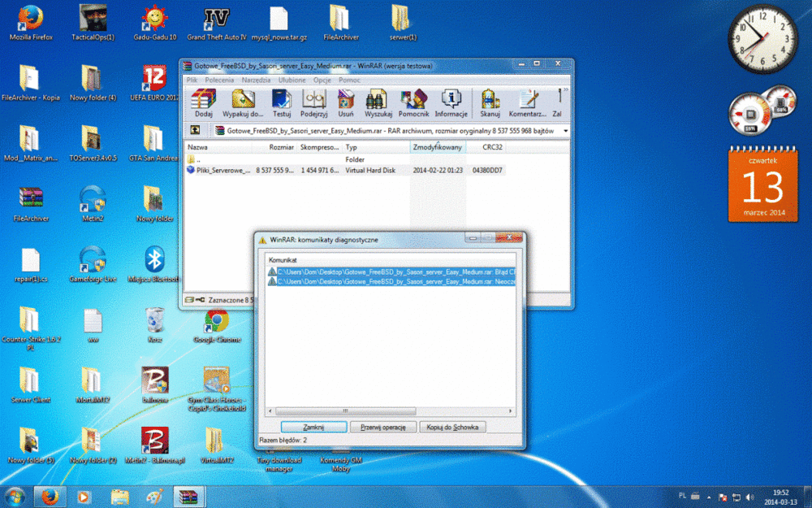This screenshot has height=508, width=812.
Task: Select FileArchiver WinRAR archive on desktop
Action: click(31, 205)
